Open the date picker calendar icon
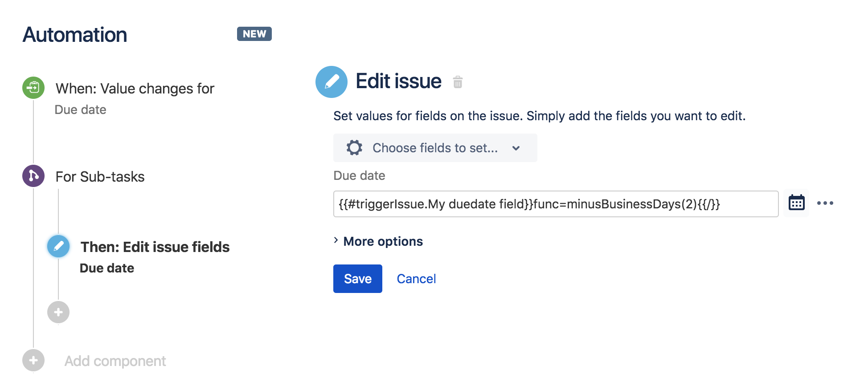The width and height of the screenshot is (868, 374). tap(796, 203)
